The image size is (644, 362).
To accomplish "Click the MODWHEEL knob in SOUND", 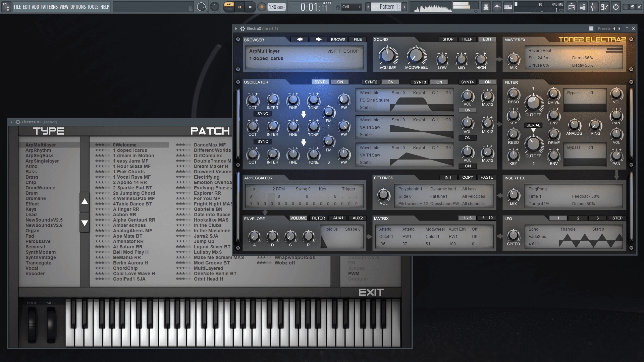I will coord(416,56).
